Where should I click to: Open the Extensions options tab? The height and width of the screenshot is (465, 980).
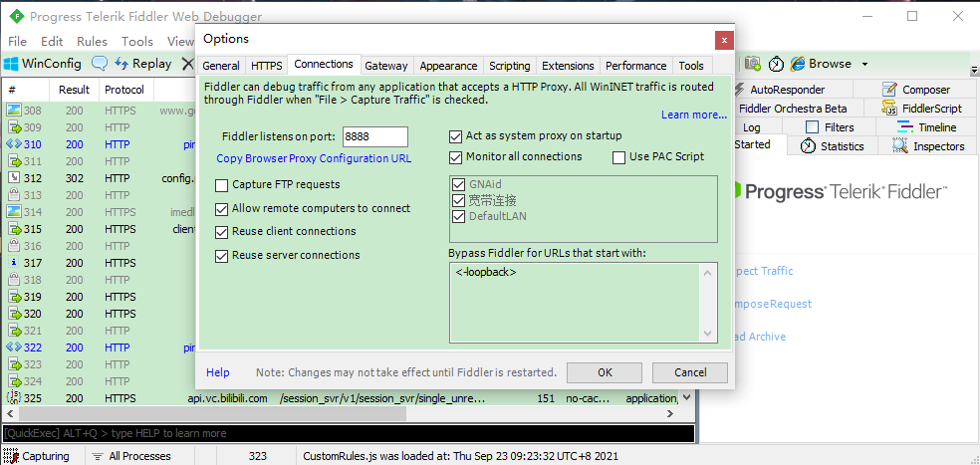pyautogui.click(x=568, y=66)
